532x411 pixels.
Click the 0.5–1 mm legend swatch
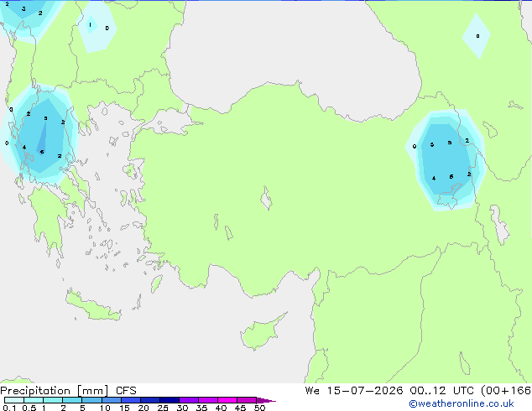coord(34,400)
